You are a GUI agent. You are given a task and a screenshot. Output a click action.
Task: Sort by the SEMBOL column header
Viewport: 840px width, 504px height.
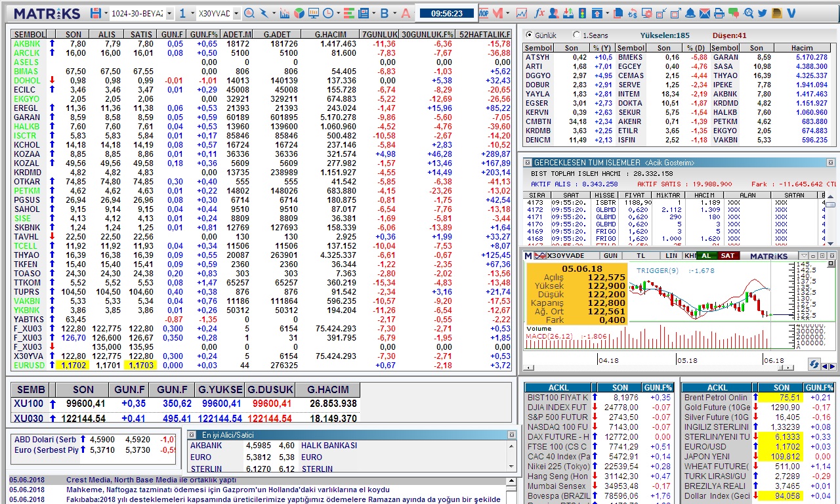tap(29, 34)
